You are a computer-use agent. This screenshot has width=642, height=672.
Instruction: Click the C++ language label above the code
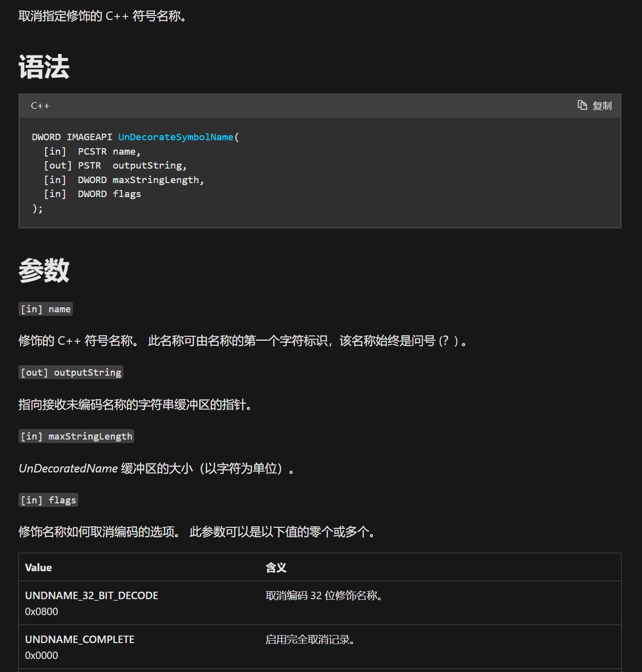tap(40, 106)
